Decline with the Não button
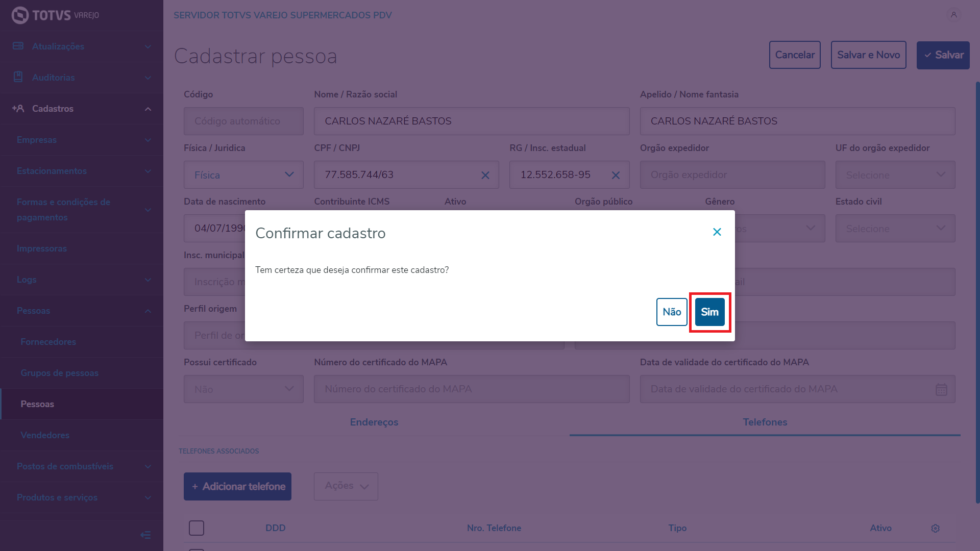This screenshot has width=980, height=551. tap(671, 312)
